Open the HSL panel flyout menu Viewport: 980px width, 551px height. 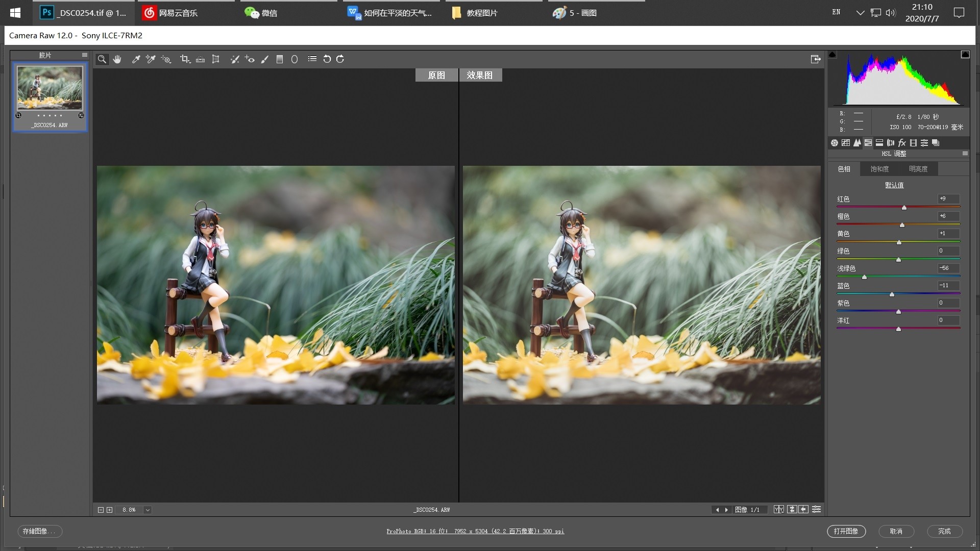tap(965, 154)
